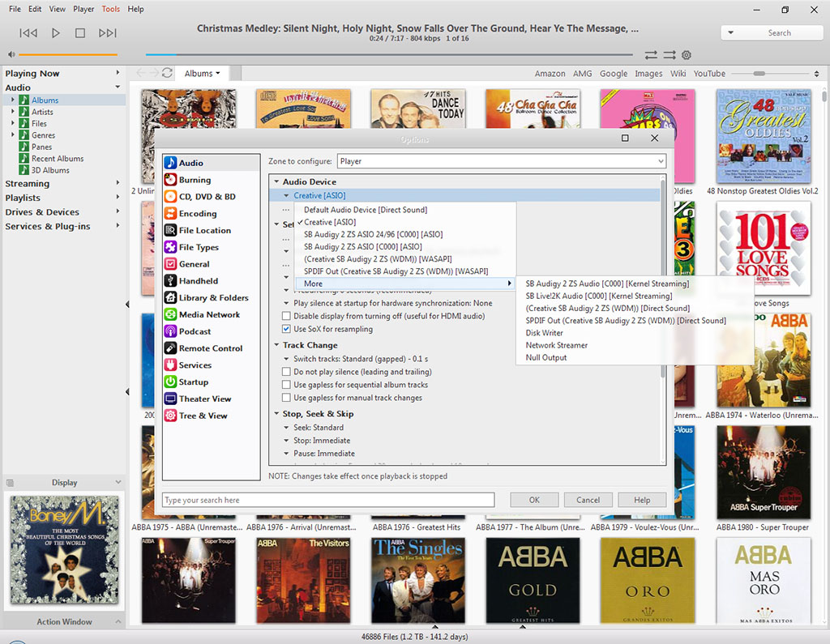The height and width of the screenshot is (644, 830).
Task: Open the Wiki link
Action: 678,74
